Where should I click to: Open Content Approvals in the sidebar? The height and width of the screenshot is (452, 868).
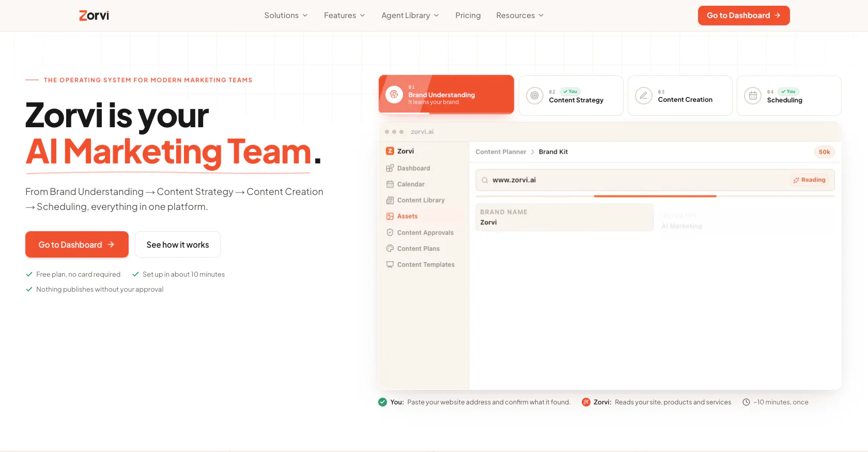click(425, 233)
